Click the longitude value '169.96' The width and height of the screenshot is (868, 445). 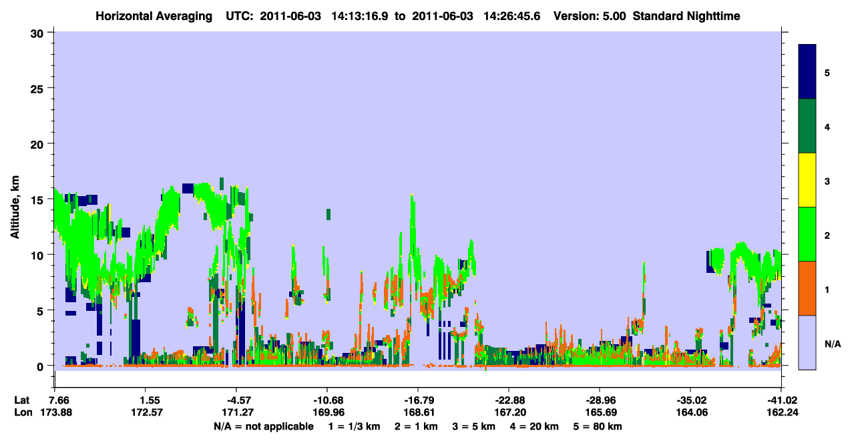pyautogui.click(x=327, y=412)
